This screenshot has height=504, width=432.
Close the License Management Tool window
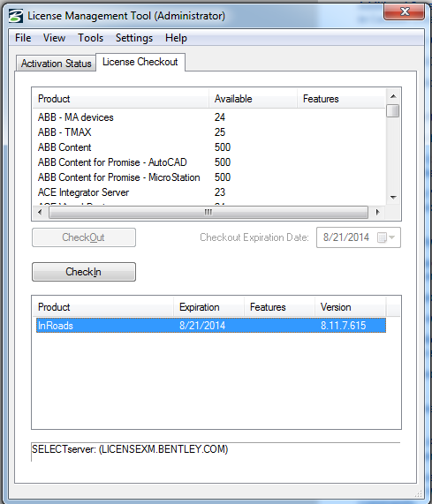coord(404,11)
